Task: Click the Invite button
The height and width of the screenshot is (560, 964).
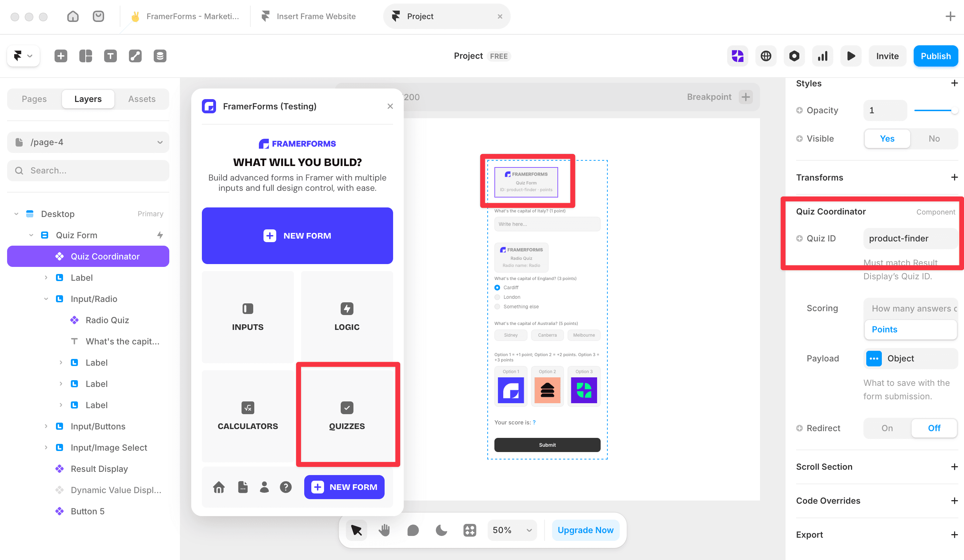Action: point(888,56)
